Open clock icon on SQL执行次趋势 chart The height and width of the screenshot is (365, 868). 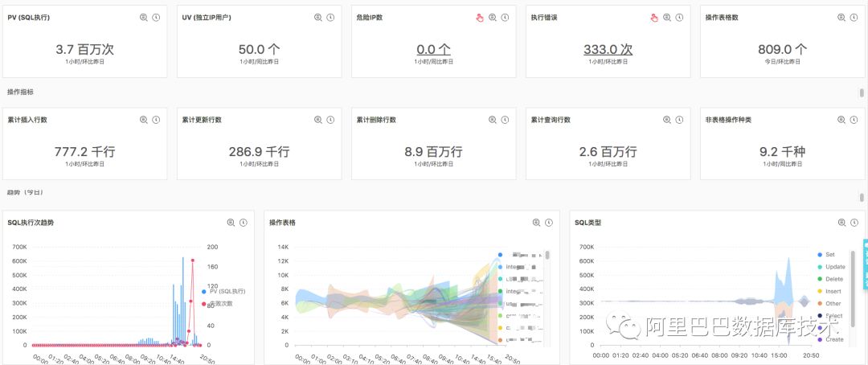pyautogui.click(x=243, y=223)
